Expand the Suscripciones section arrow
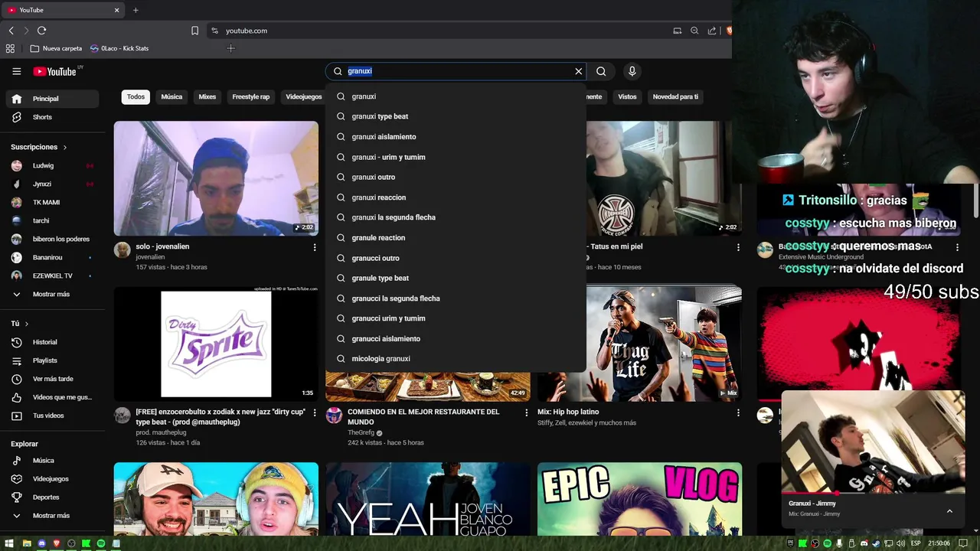 click(x=65, y=147)
